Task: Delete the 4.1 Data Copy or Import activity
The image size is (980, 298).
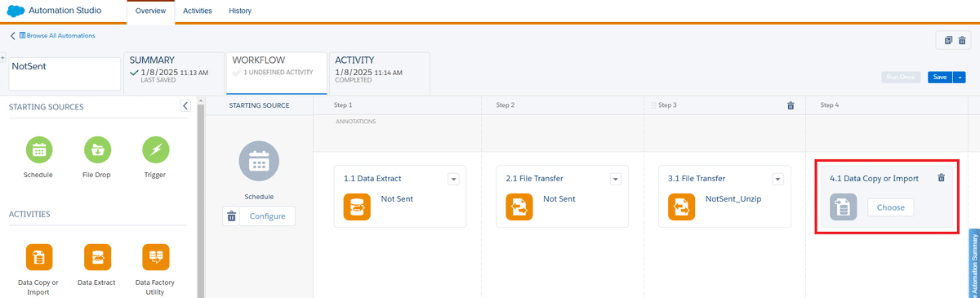Action: [941, 178]
